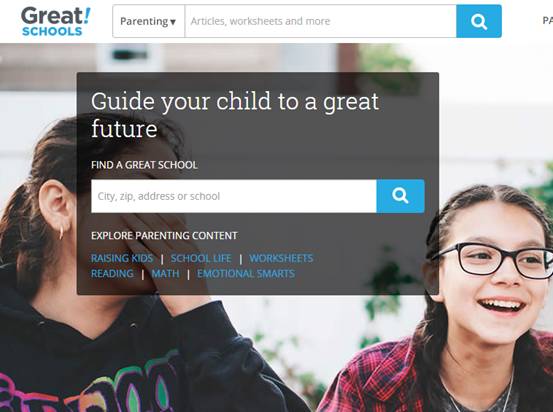Select the MATH link
The height and width of the screenshot is (412, 553).
(165, 274)
